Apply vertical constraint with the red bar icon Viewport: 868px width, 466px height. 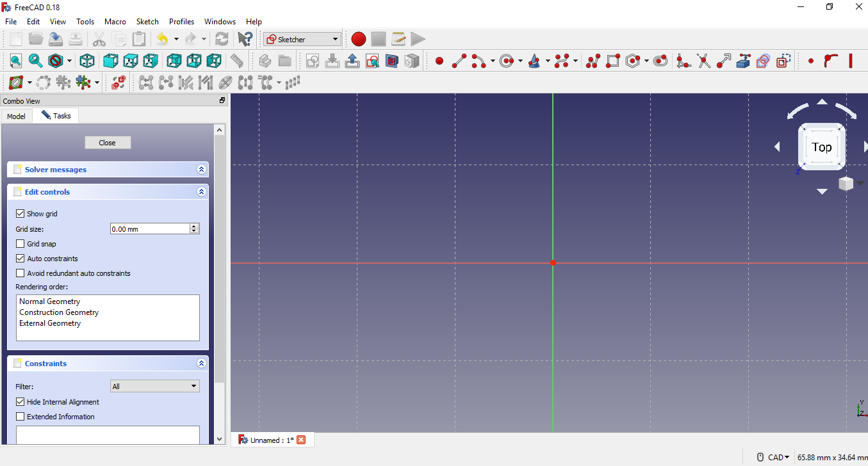click(x=851, y=61)
